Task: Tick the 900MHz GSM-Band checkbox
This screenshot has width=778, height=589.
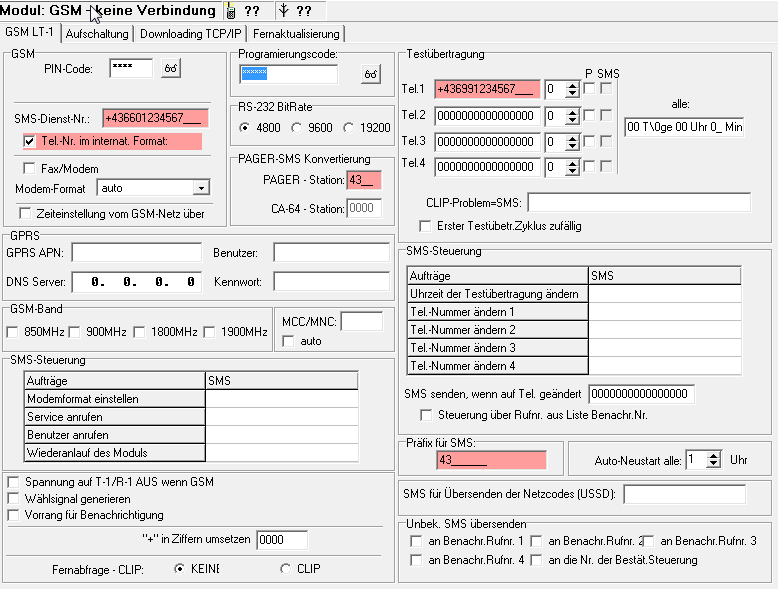Action: click(76, 332)
